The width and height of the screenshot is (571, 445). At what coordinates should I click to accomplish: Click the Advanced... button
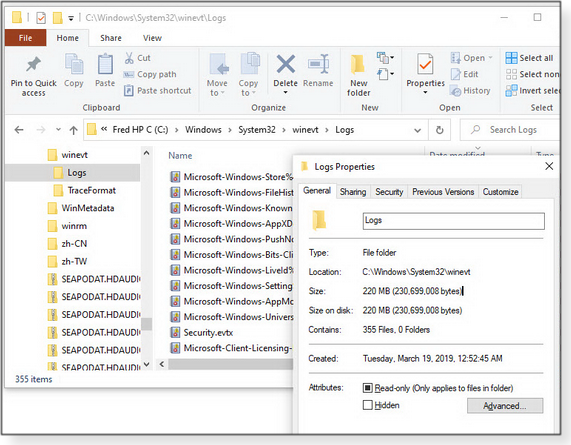(x=505, y=406)
